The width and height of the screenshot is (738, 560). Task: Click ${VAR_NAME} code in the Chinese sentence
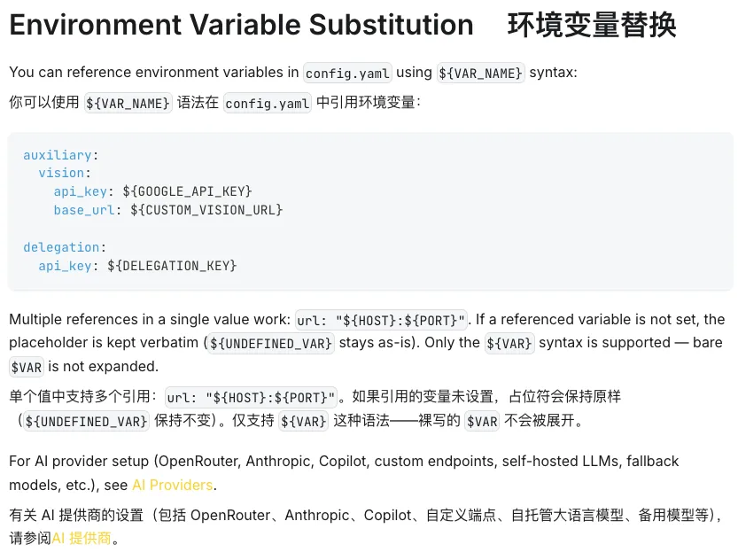tap(128, 103)
